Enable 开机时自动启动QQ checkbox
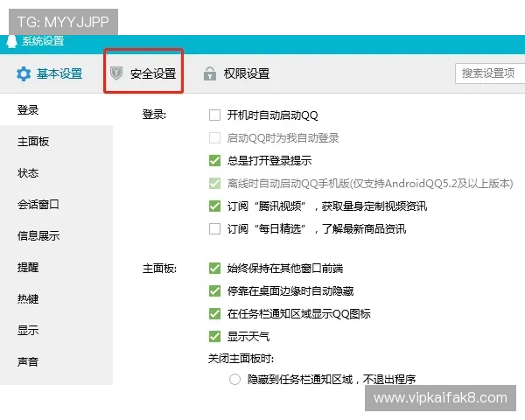The image size is (525, 420). click(214, 115)
